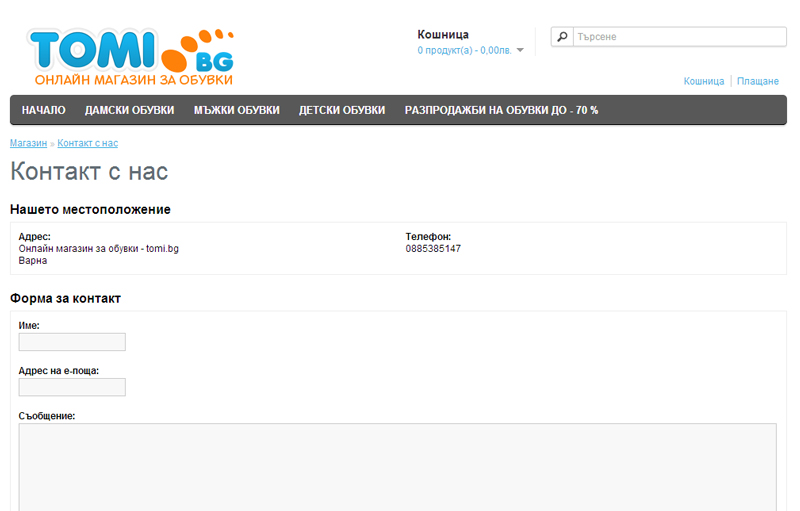Image resolution: width=800 pixels, height=511 pixels.
Task: Click the address text 'Онлайн магазин за обувки - tomi.bg'
Action: pos(98,249)
